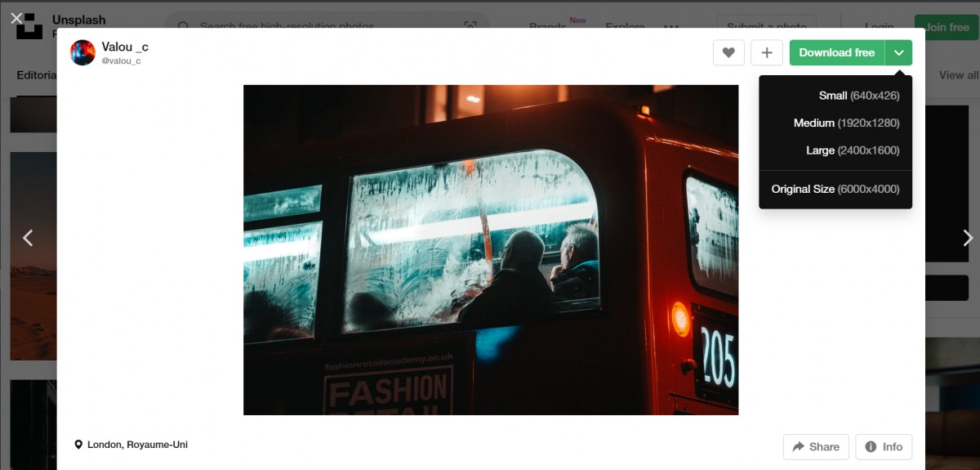Open the Explore menu in the header
980x470 pixels.
click(625, 27)
